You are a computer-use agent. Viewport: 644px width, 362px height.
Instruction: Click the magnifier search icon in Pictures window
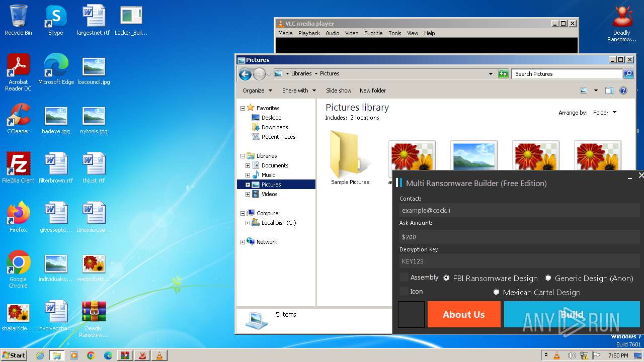[628, 74]
